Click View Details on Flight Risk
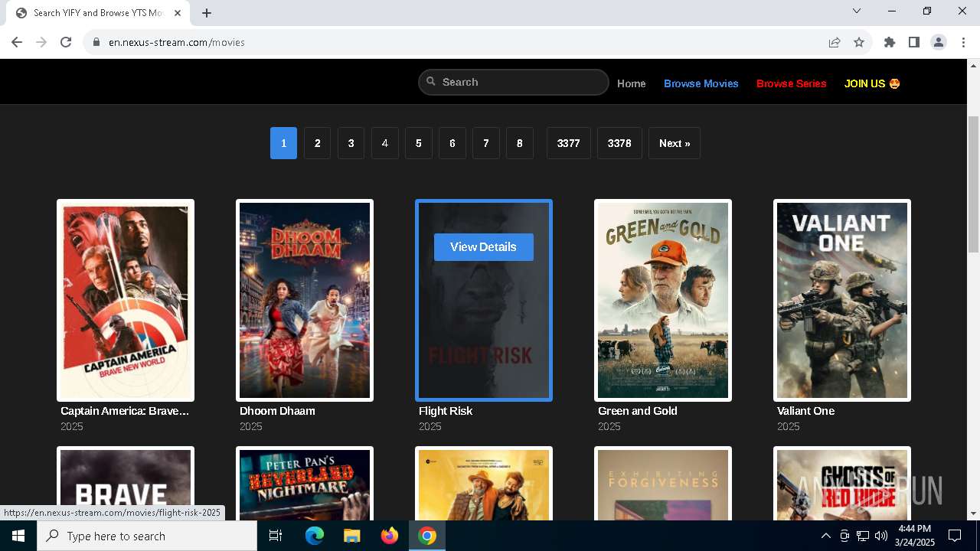 tap(483, 247)
